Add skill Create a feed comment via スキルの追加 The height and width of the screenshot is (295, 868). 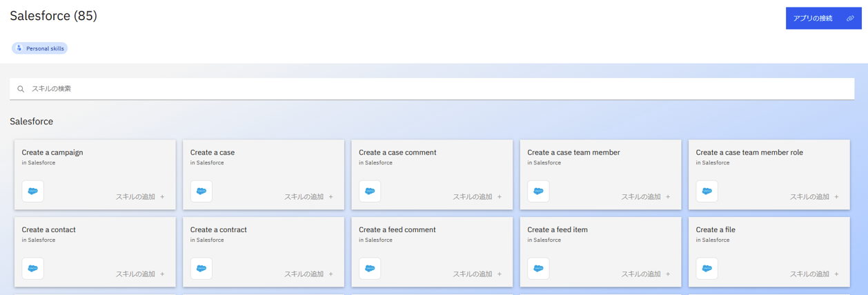tap(477, 274)
